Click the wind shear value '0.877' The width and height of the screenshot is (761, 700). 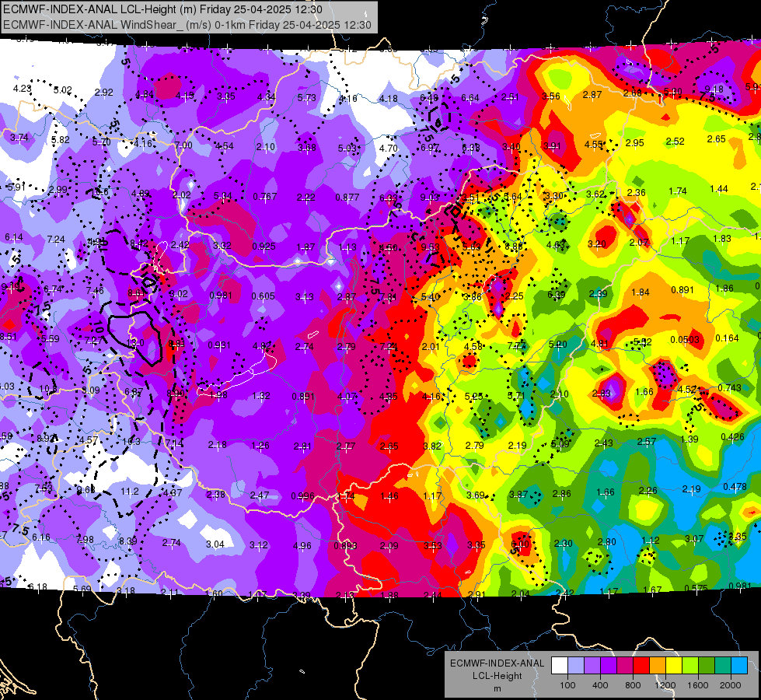click(347, 197)
